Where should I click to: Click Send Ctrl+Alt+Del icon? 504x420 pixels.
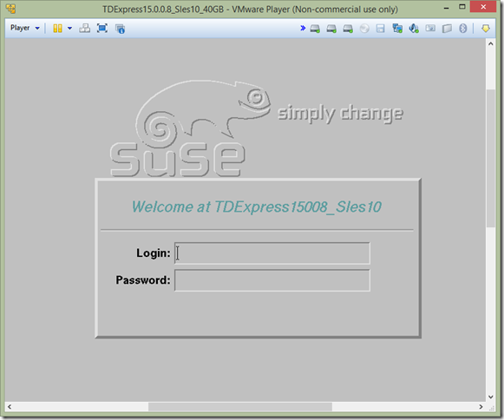point(84,29)
